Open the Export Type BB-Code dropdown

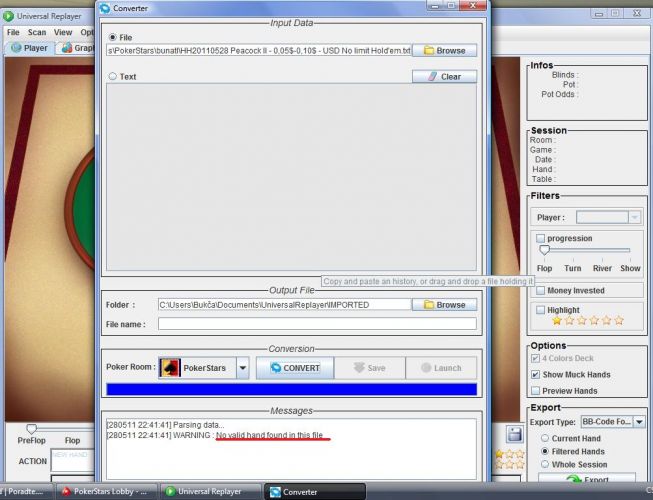coord(639,422)
